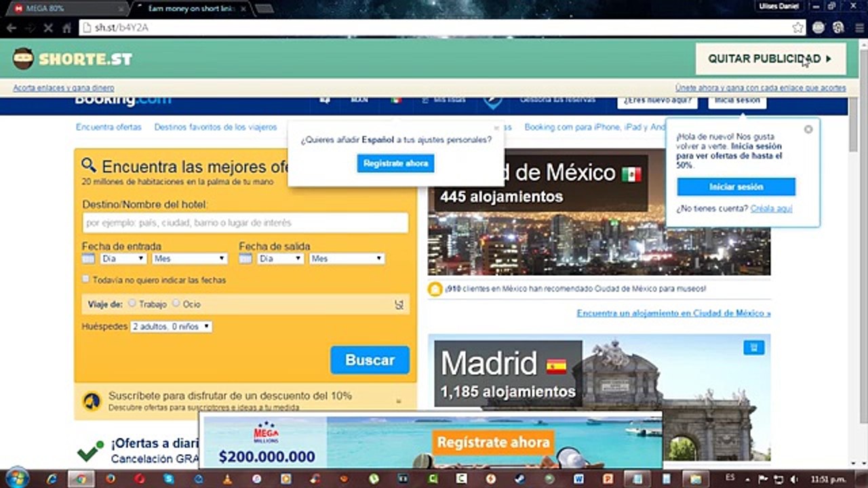Select the Ocio radio button
Viewport: 868px width, 488px height.
point(176,304)
